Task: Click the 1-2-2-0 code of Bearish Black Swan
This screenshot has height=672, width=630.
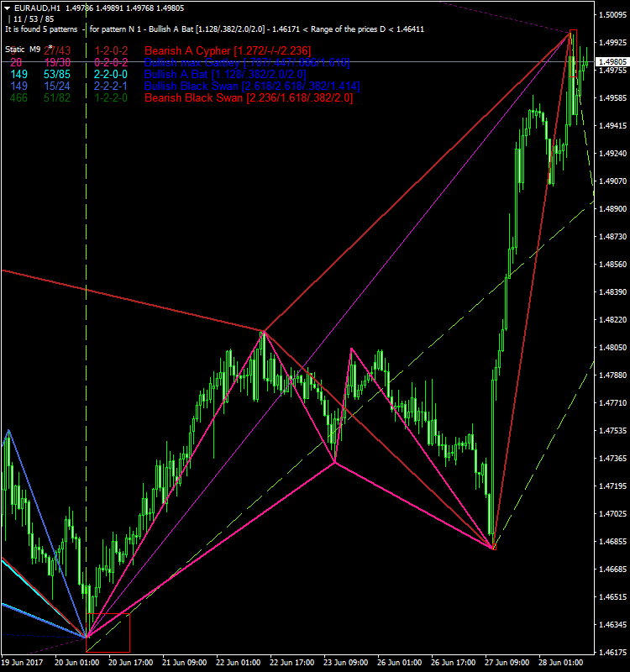Action: click(111, 98)
